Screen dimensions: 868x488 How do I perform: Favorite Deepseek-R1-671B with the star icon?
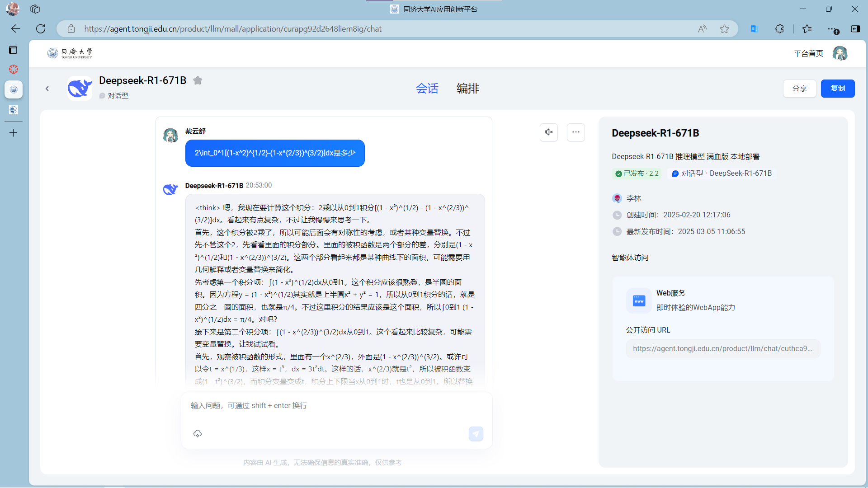[198, 80]
